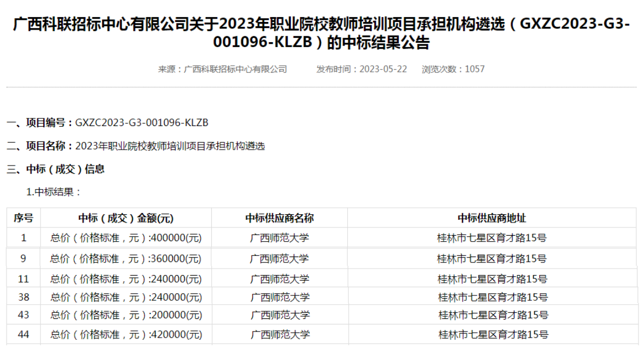Screen dimensions: 644x348
Task: Click the amount cell in row 38
Action: click(x=126, y=297)
